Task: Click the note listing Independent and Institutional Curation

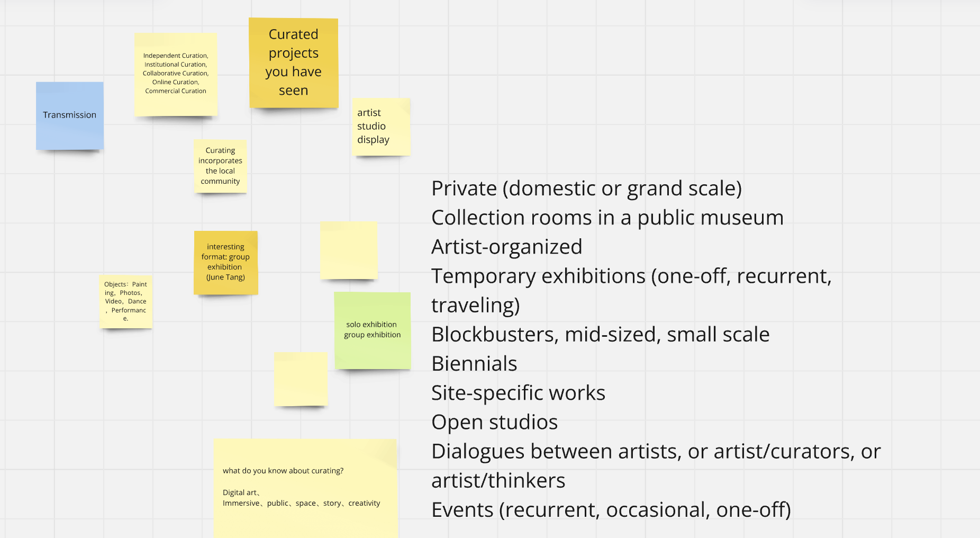Action: tap(176, 74)
